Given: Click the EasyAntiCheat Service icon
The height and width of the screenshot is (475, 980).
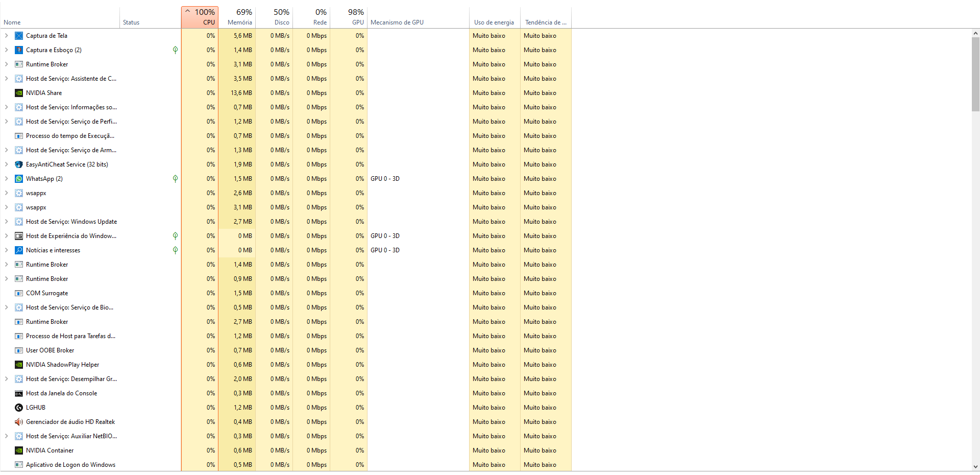Looking at the screenshot, I should tap(19, 164).
